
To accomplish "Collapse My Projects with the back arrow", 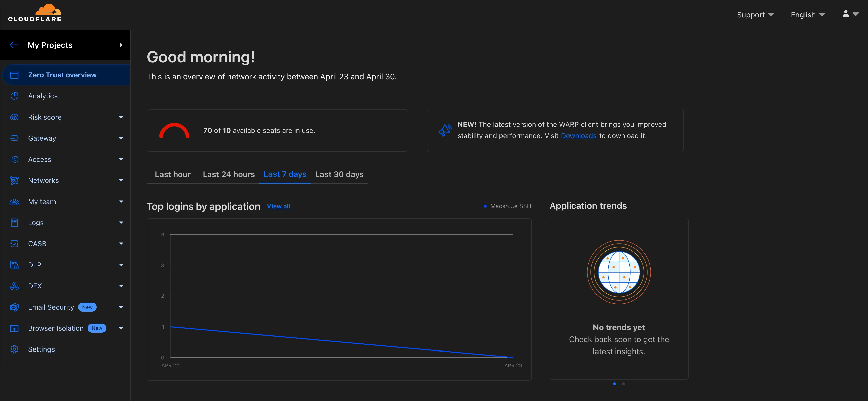I will click(14, 45).
